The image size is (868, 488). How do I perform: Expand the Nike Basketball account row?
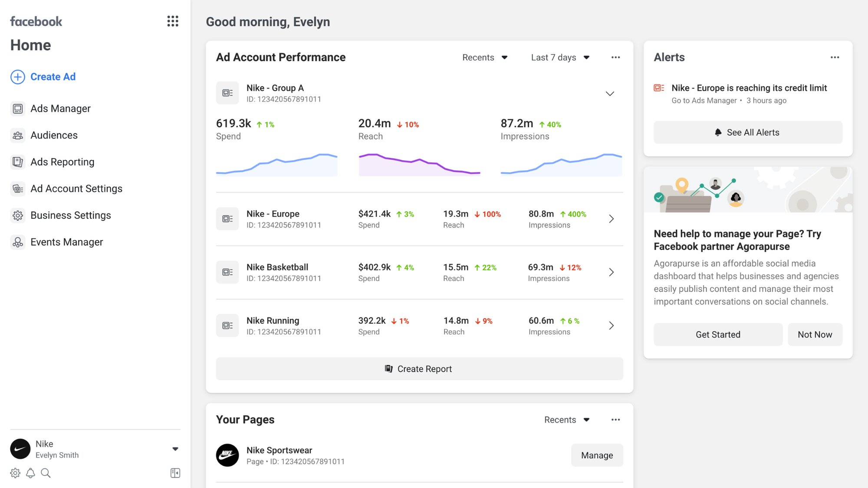click(611, 272)
